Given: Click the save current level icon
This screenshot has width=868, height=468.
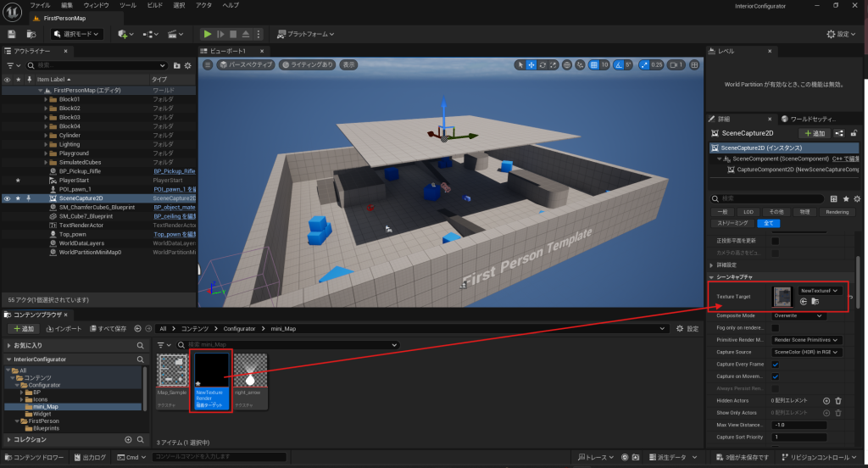Looking at the screenshot, I should 12,34.
